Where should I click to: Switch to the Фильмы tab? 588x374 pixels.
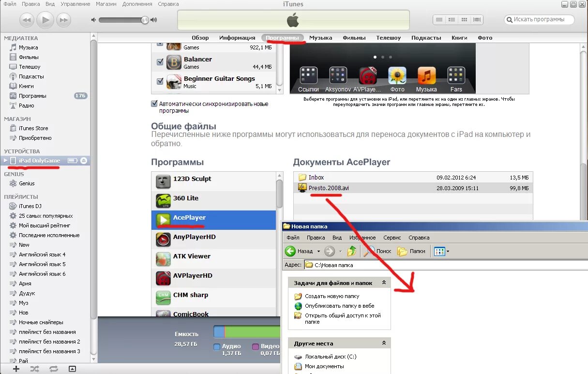354,38
